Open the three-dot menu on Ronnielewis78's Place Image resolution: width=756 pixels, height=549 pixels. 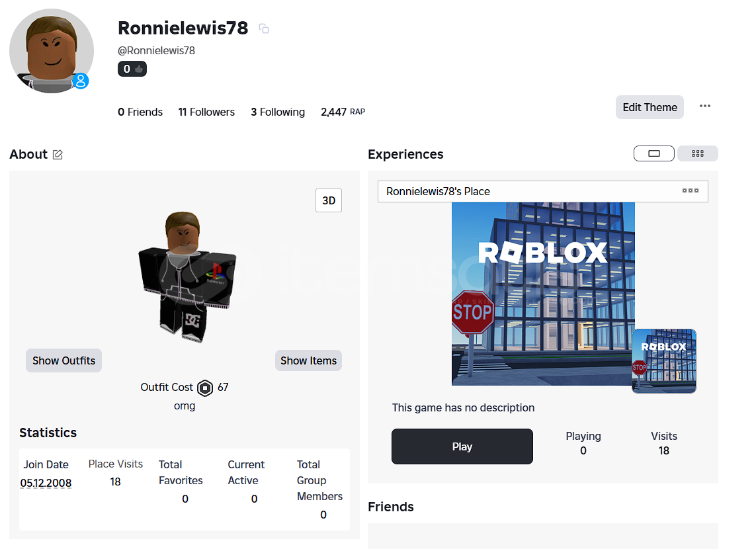click(x=690, y=191)
